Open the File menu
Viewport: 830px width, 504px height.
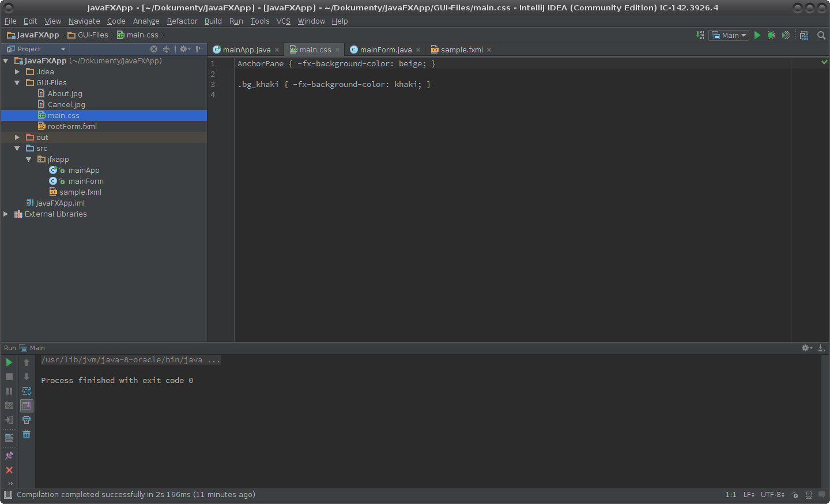pos(10,21)
